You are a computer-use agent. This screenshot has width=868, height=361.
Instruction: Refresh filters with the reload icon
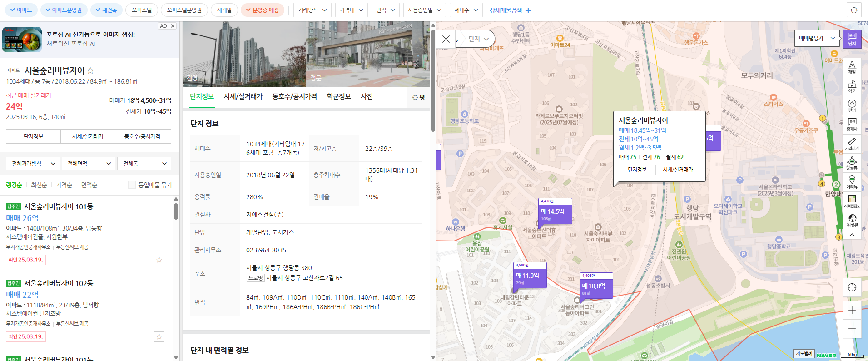[854, 10]
